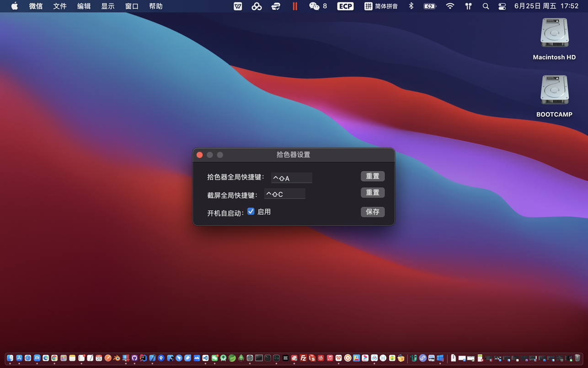Image resolution: width=588 pixels, height=368 pixels.
Task: Open IntelliJ IDEA from the Dock
Action: point(143,358)
